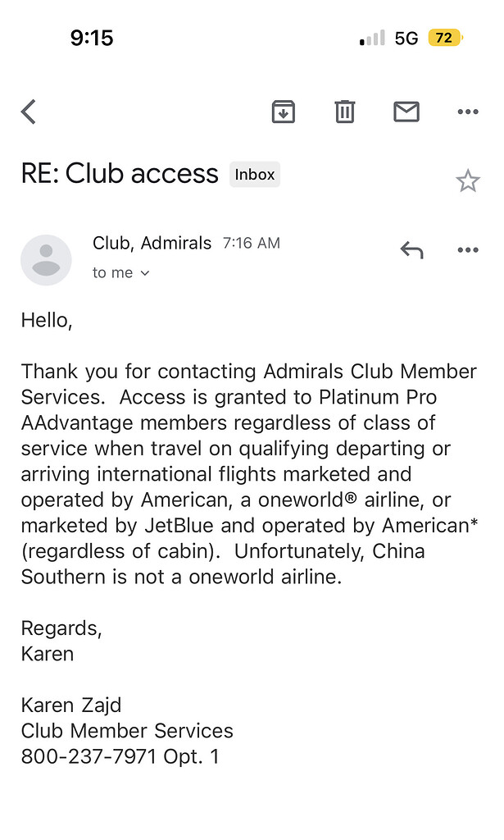Mark the email as unread

[406, 112]
